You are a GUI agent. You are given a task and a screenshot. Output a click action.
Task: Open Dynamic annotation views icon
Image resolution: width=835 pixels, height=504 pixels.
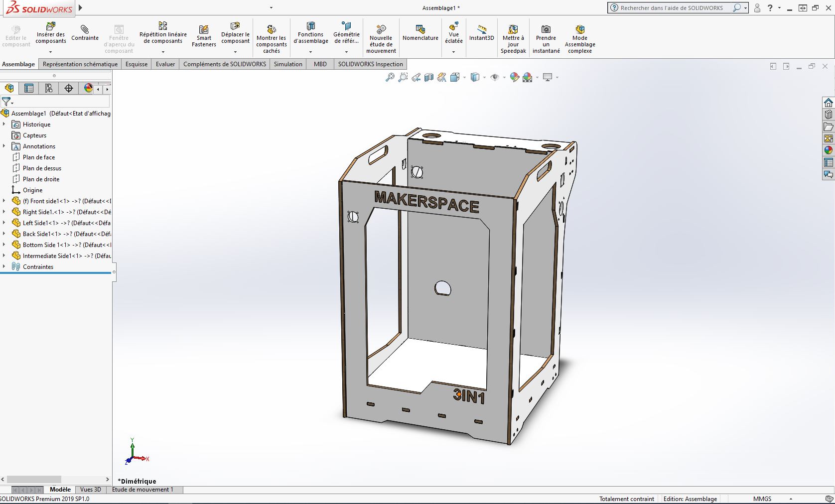click(x=442, y=77)
